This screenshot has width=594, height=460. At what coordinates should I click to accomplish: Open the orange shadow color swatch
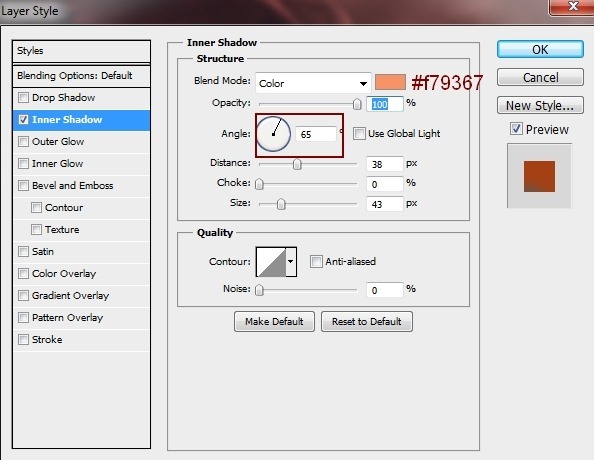pyautogui.click(x=390, y=82)
